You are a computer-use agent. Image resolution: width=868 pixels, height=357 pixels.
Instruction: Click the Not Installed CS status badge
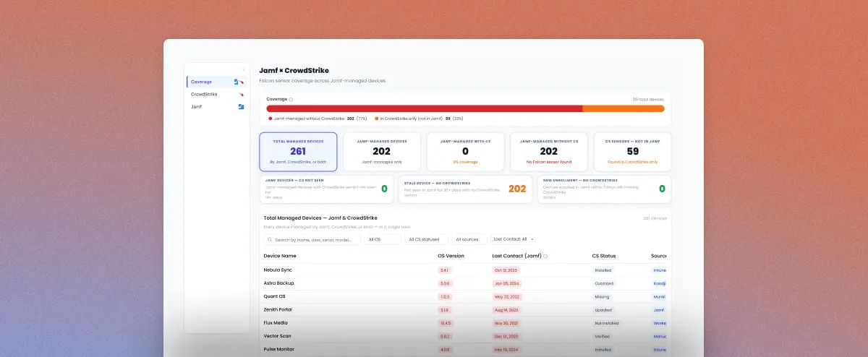(606, 323)
